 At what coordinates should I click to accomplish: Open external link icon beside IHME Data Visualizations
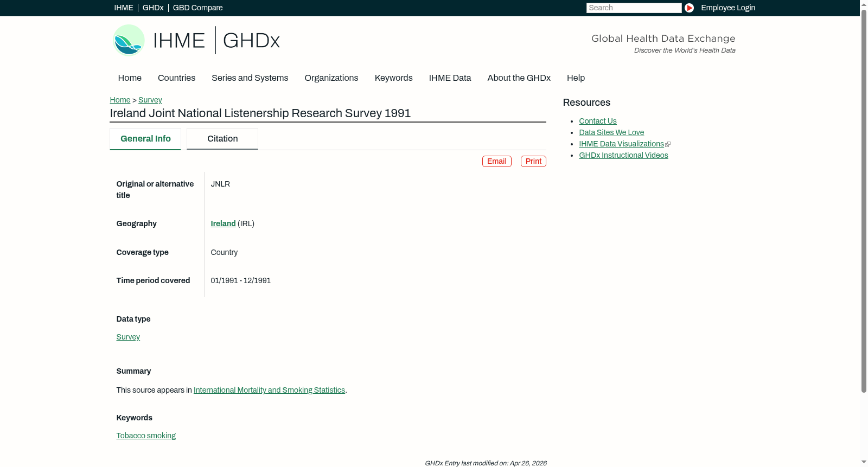point(668,144)
